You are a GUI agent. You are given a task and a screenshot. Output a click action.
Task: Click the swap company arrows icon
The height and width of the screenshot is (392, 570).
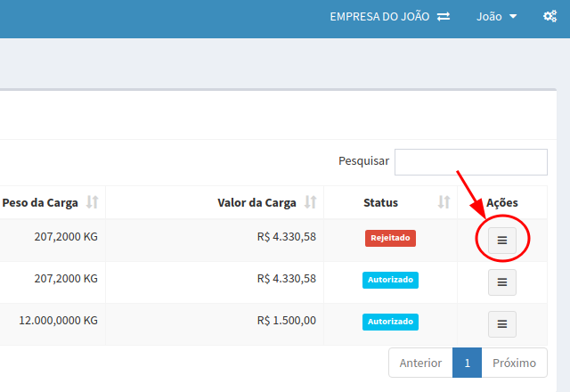[x=444, y=17]
